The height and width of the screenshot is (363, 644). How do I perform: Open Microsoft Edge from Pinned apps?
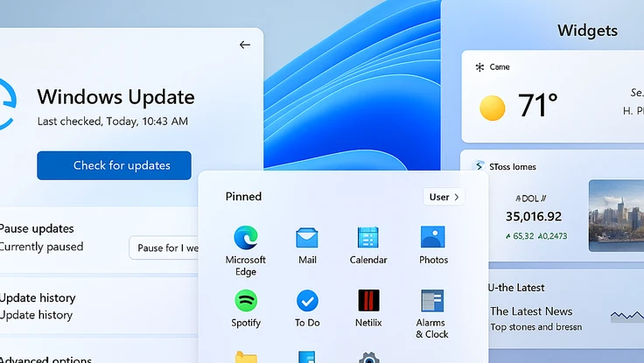(x=246, y=237)
